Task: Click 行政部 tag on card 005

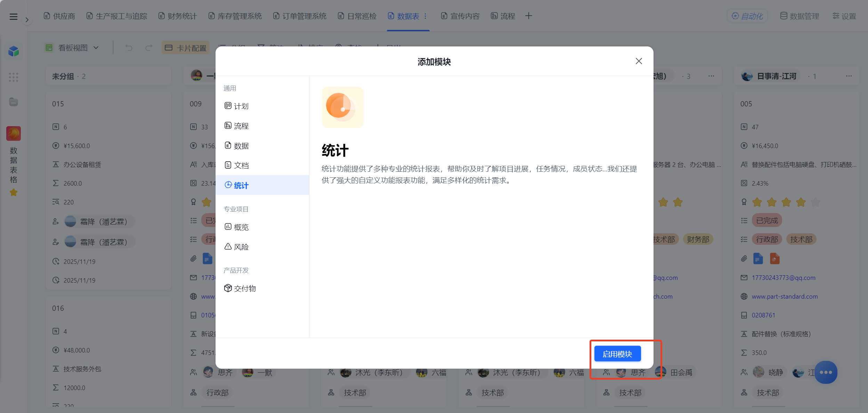Action: (767, 240)
